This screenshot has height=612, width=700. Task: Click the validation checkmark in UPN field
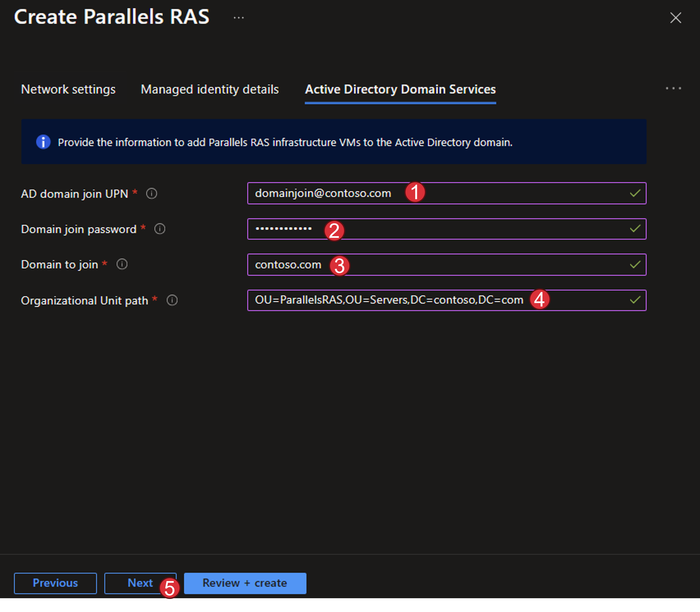(635, 193)
